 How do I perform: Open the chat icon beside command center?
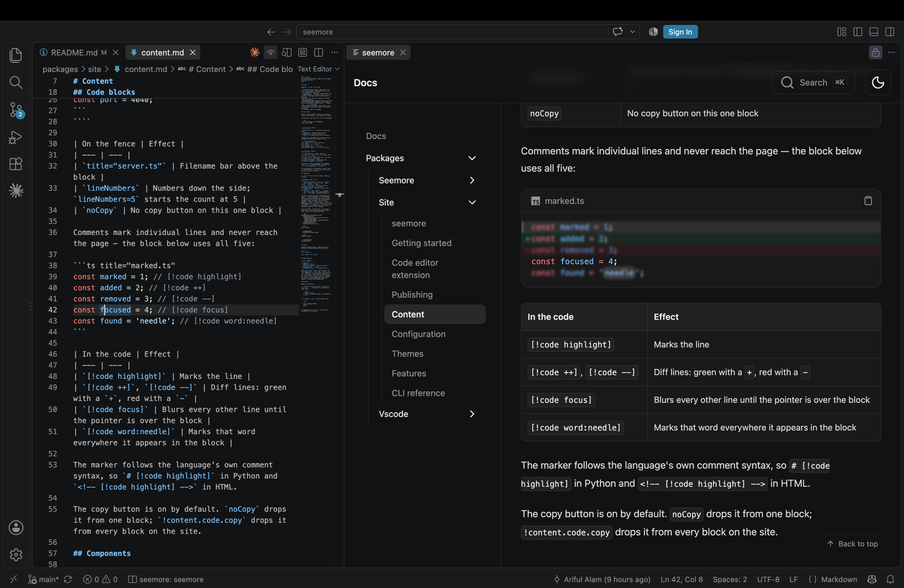click(x=617, y=32)
